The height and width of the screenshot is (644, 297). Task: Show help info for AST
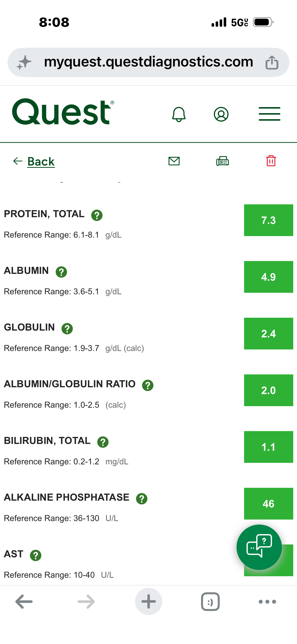(36, 555)
